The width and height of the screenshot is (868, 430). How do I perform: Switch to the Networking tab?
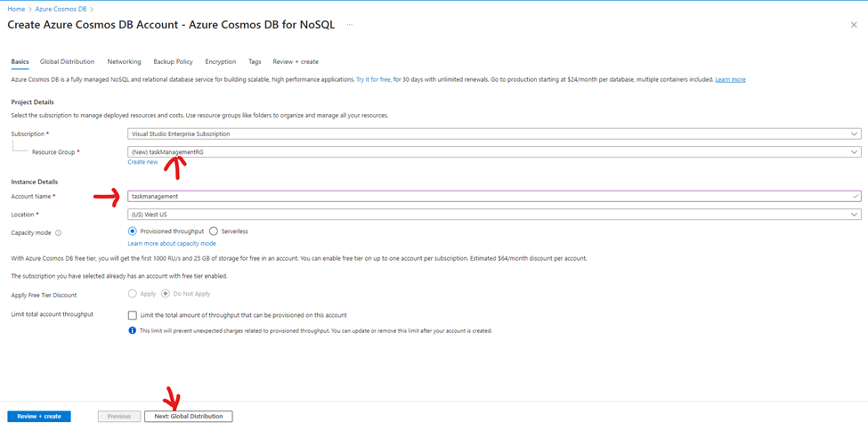pyautogui.click(x=124, y=62)
